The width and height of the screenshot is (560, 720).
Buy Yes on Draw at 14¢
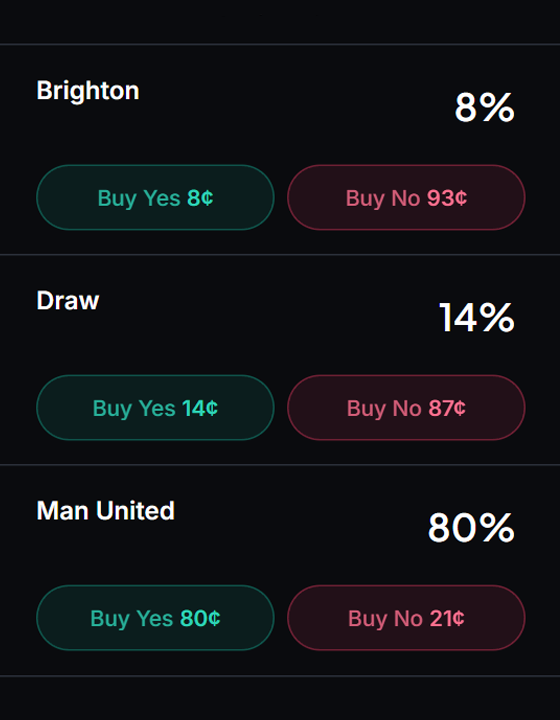click(155, 408)
